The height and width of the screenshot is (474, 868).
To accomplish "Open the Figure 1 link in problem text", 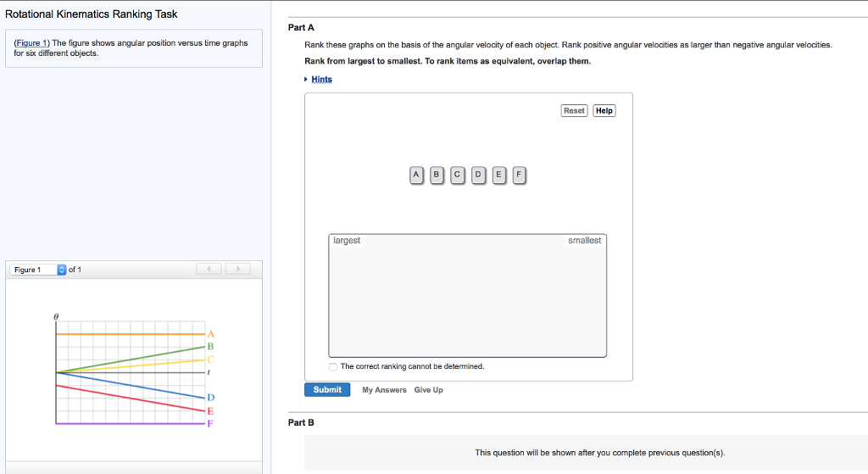I will pyautogui.click(x=32, y=42).
